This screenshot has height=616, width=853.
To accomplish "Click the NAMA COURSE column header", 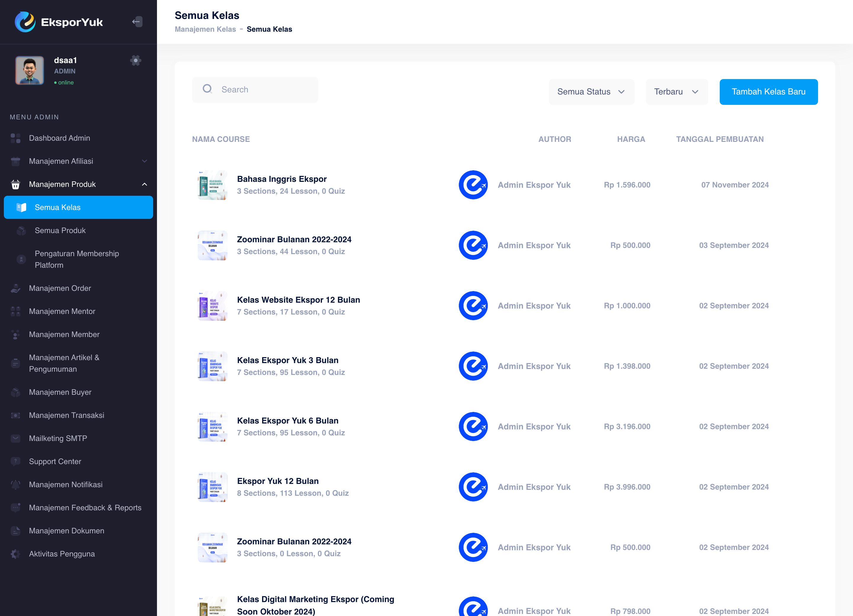I will [221, 139].
